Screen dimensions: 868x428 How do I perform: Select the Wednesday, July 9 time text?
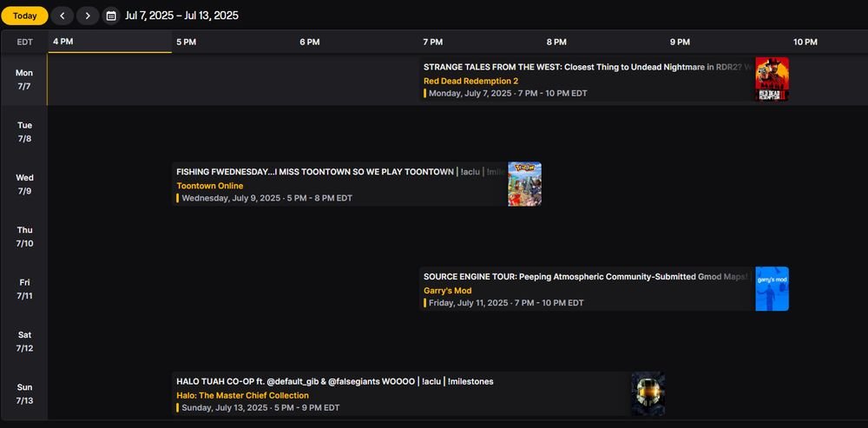[266, 198]
